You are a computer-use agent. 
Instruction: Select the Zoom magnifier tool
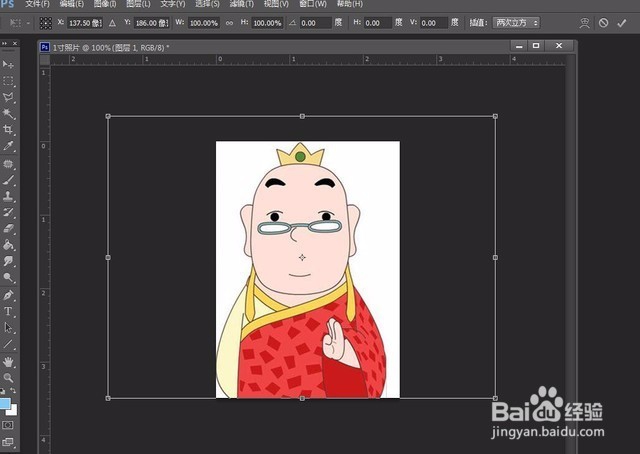[x=8, y=378]
